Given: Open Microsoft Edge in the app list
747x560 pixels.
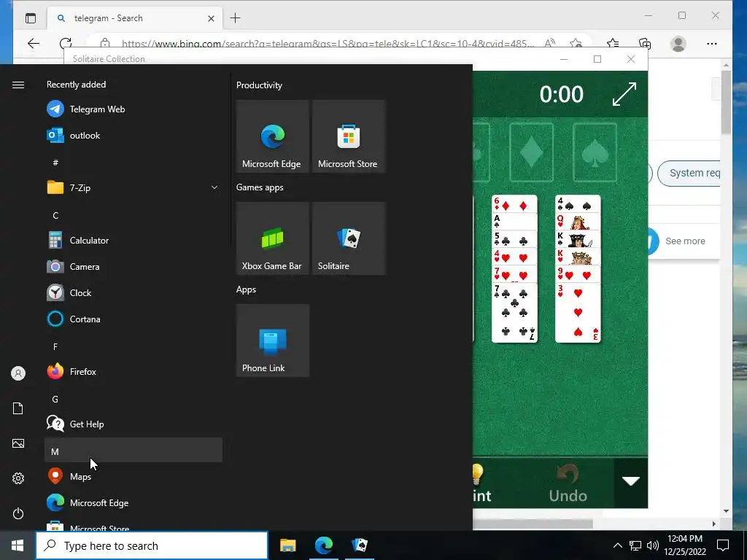Looking at the screenshot, I should (133, 503).
